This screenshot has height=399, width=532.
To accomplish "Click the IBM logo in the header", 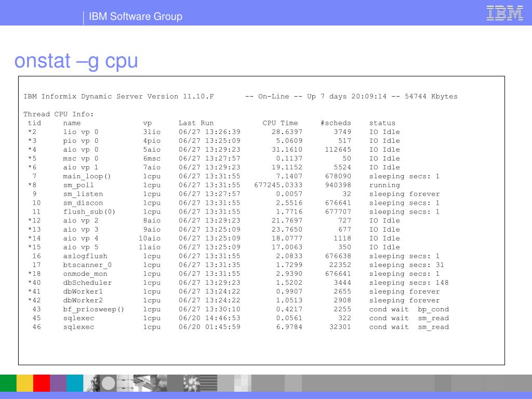I will coord(504,13).
